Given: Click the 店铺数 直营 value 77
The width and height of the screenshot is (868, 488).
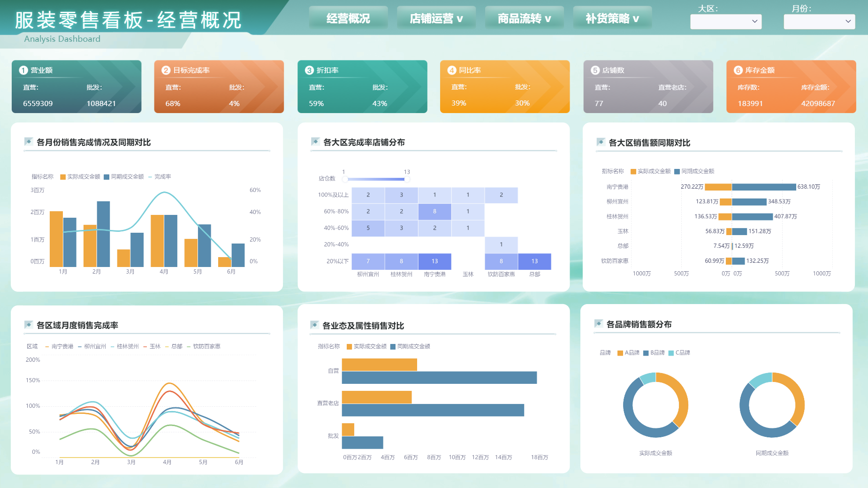Looking at the screenshot, I should (599, 103).
